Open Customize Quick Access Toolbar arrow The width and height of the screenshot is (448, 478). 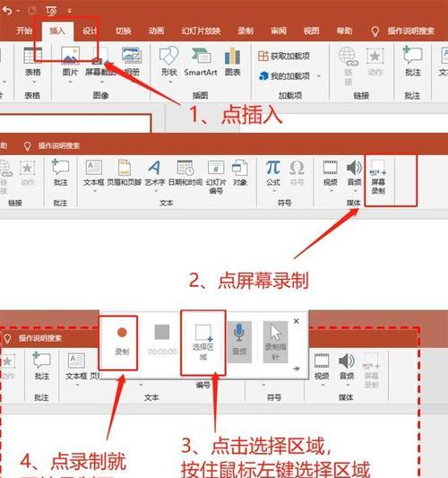[x=69, y=11]
